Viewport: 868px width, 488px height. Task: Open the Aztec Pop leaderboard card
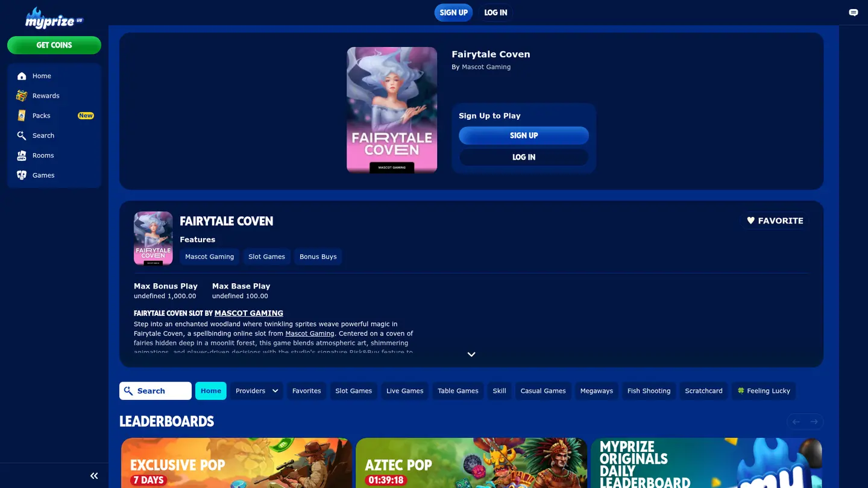coord(471,463)
